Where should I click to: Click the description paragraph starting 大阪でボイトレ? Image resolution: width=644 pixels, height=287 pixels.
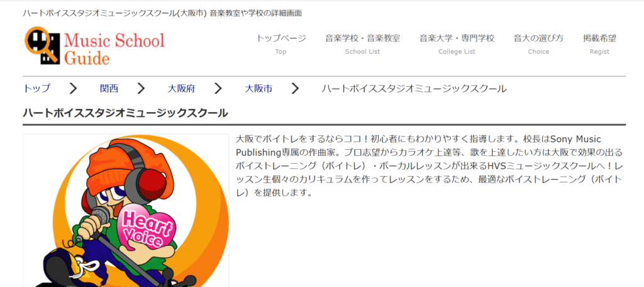coord(430,166)
